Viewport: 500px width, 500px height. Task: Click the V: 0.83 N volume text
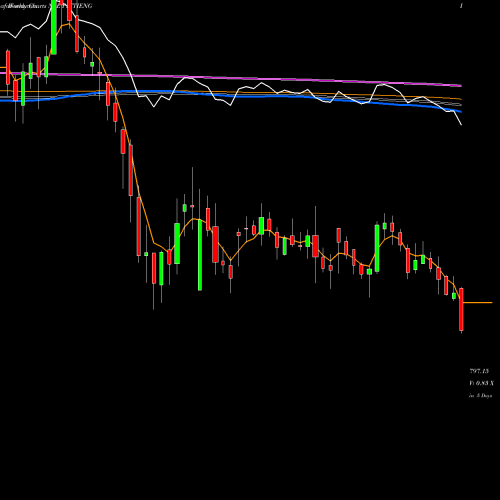click(481, 383)
